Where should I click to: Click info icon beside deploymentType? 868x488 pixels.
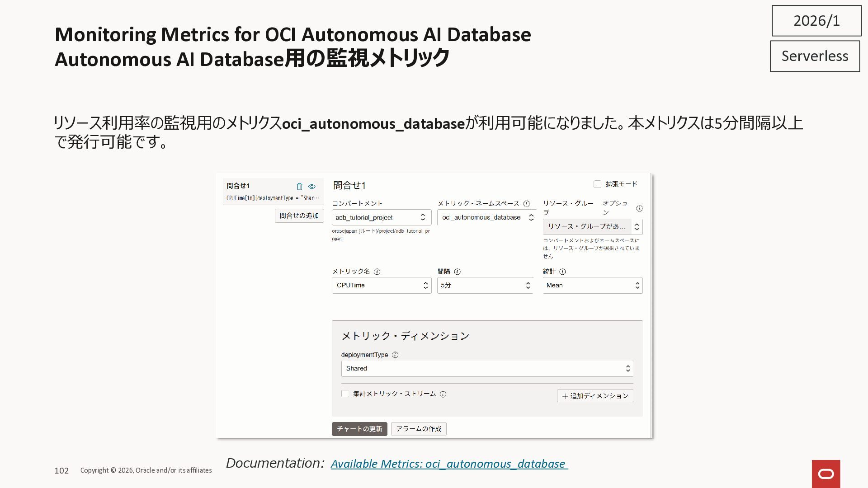point(395,355)
